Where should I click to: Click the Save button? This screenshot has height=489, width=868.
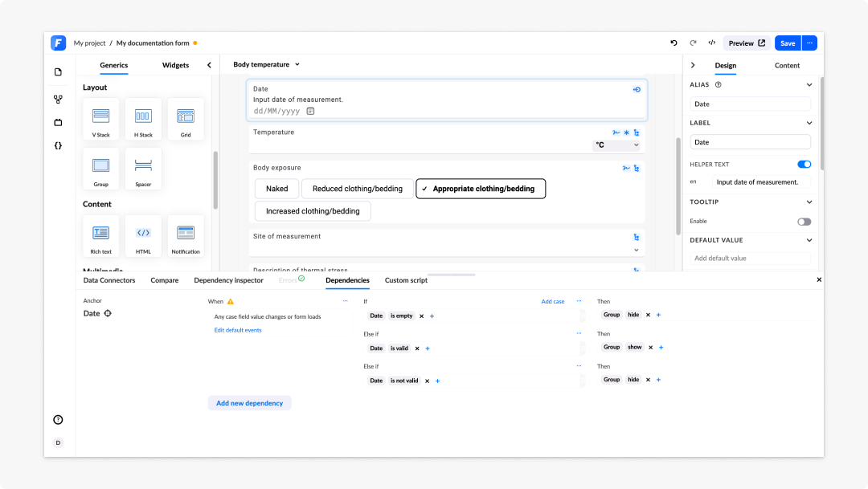(788, 43)
